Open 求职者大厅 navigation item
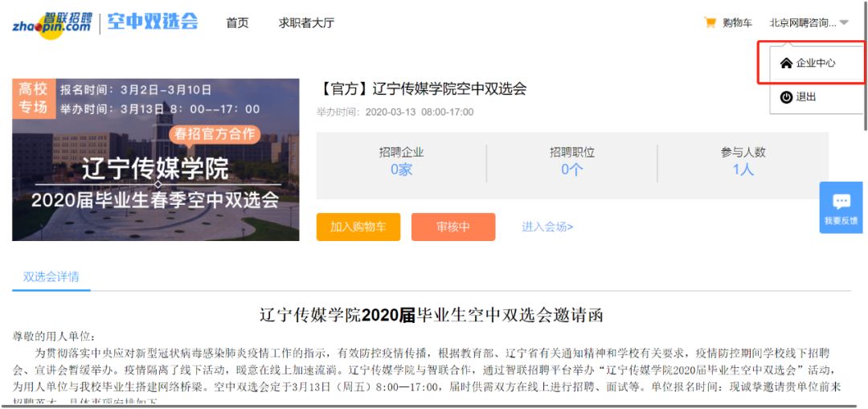868x409 pixels. 306,22
